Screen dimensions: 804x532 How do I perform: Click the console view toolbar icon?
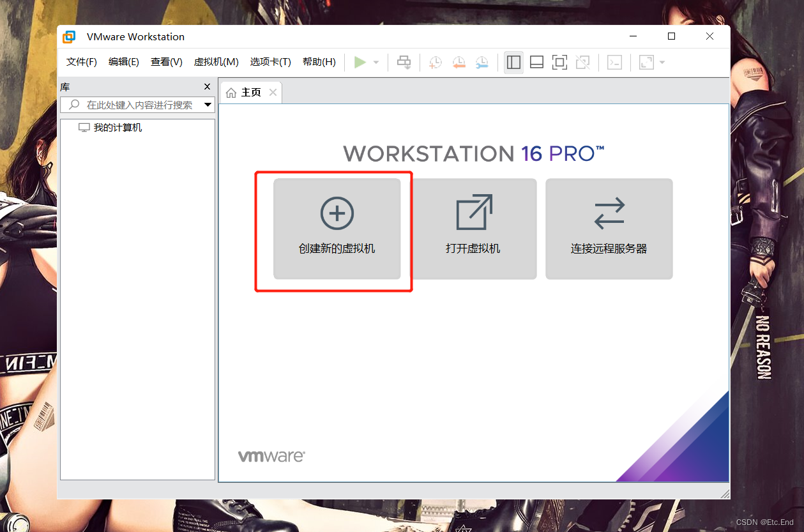(614, 62)
